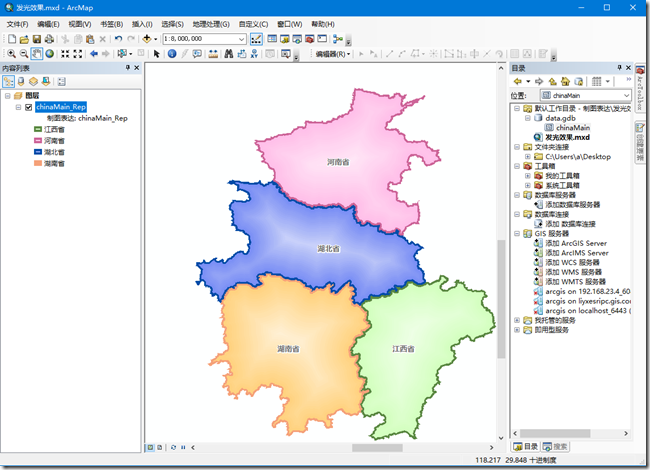
Task: Expand the C:\Users\a\Desktop folder
Action: (x=528, y=157)
